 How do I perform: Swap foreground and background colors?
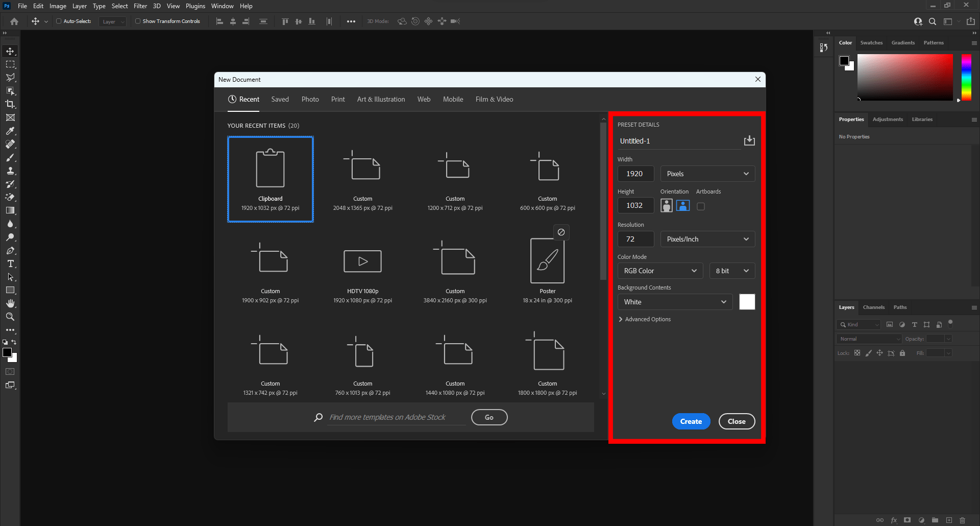coord(14,342)
